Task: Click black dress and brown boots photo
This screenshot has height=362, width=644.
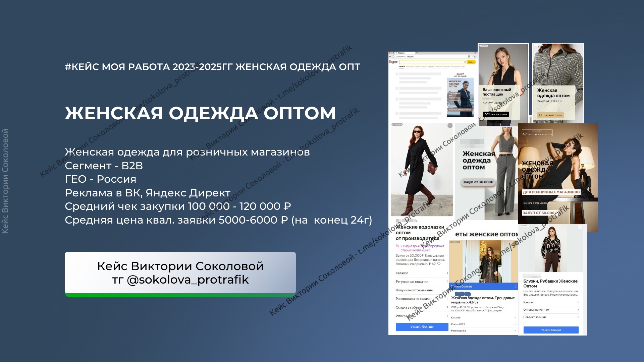Action: click(x=422, y=170)
